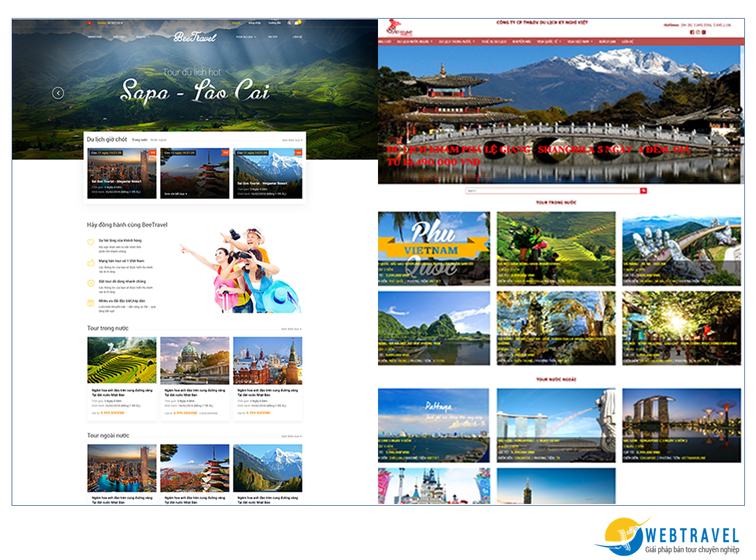
Task: Click the Tour trong nước heading on BeeTravel
Action: click(108, 328)
